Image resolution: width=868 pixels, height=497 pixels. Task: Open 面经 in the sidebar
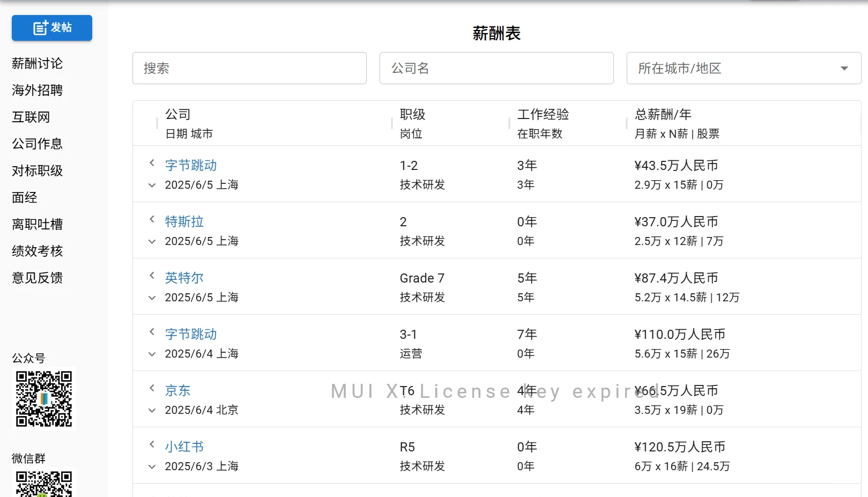(x=25, y=197)
